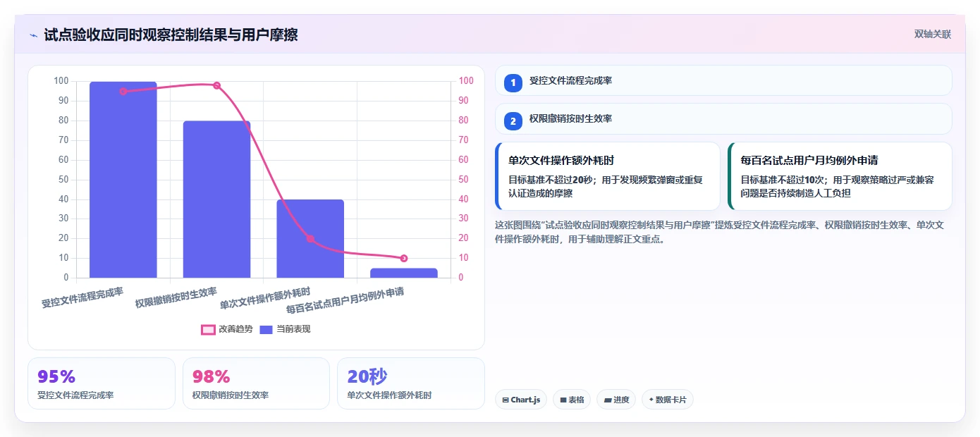Open the 单次文件操作额外耗时 info card

[608, 176]
